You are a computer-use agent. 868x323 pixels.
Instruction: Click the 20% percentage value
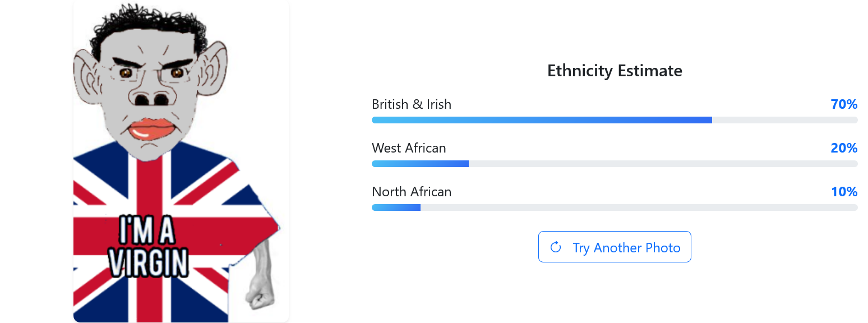pyautogui.click(x=844, y=148)
